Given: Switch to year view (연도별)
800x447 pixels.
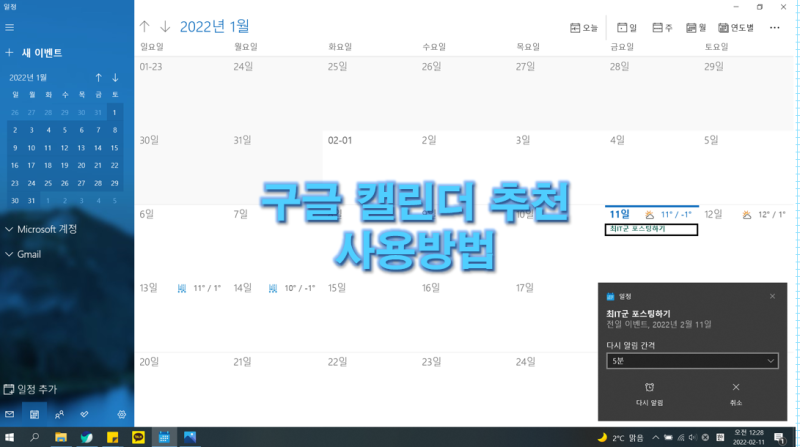Looking at the screenshot, I should pyautogui.click(x=736, y=28).
